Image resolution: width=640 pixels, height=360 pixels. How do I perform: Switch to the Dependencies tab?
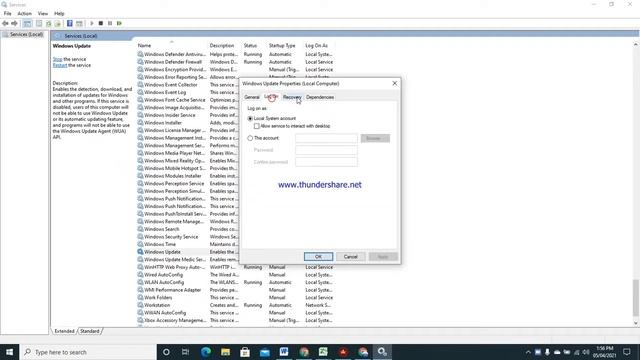point(320,97)
